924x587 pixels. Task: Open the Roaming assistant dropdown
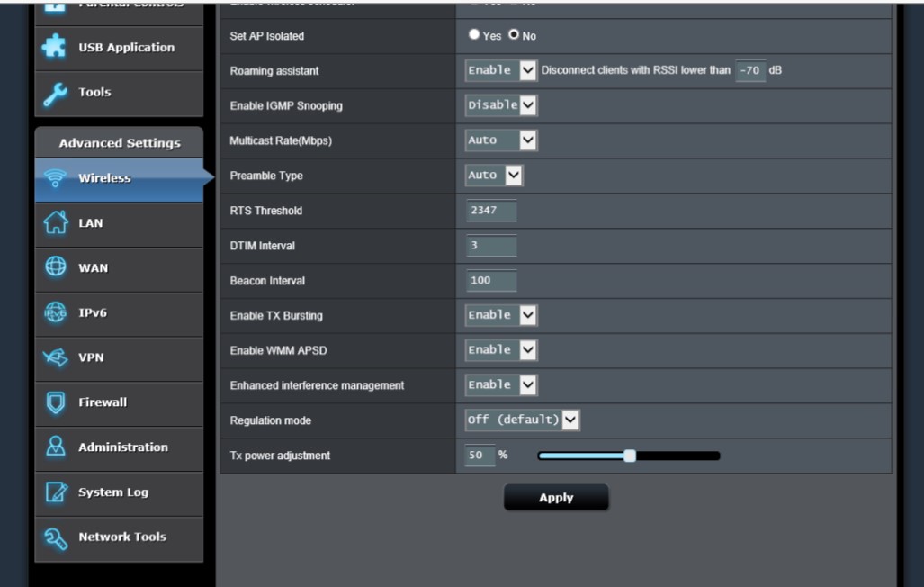tap(500, 70)
